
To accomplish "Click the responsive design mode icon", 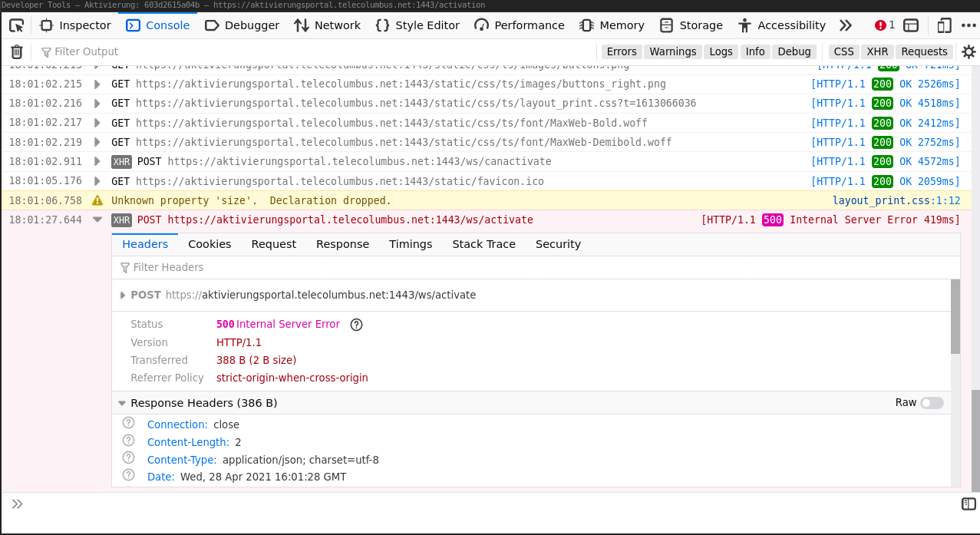I will click(x=944, y=25).
